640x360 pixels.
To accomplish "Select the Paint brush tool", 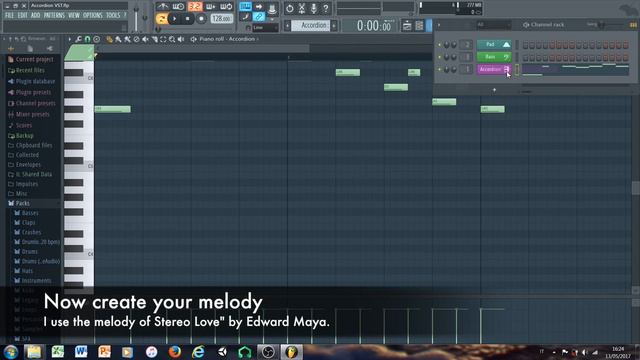I will click(x=118, y=39).
